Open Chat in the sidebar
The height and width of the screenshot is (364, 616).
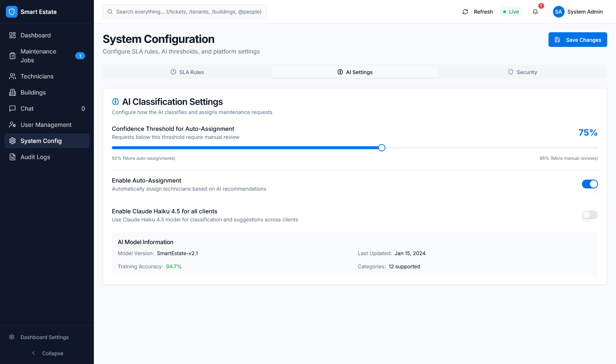pos(27,109)
